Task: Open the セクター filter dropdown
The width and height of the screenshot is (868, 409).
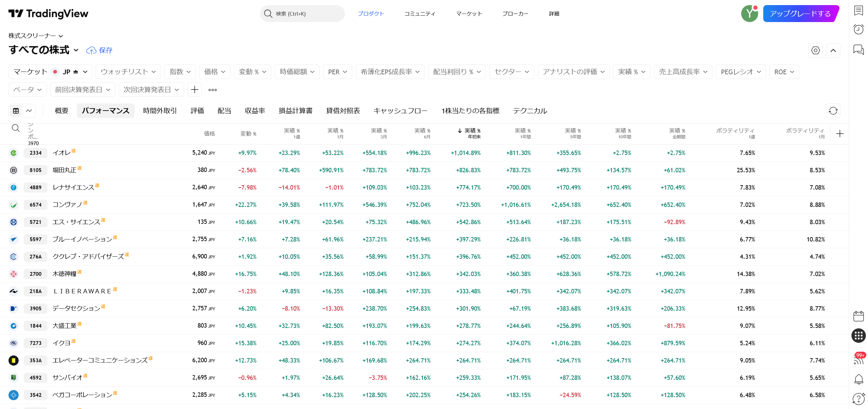Action: pyautogui.click(x=511, y=72)
